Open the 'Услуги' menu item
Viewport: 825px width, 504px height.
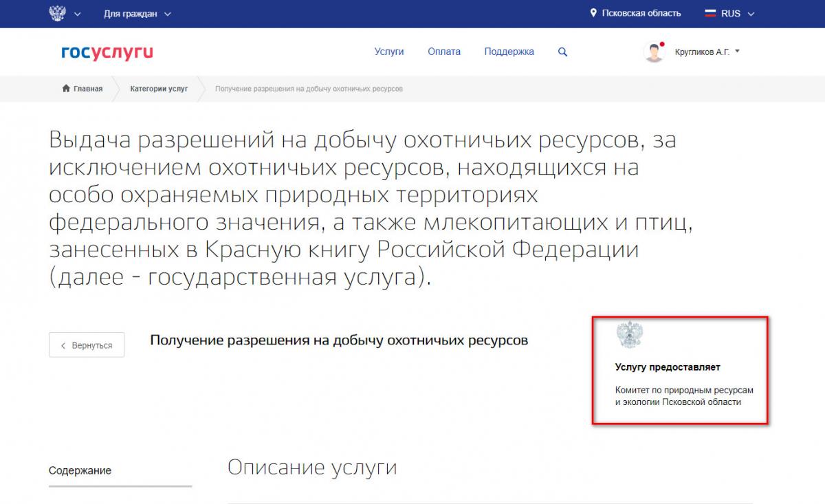click(389, 52)
